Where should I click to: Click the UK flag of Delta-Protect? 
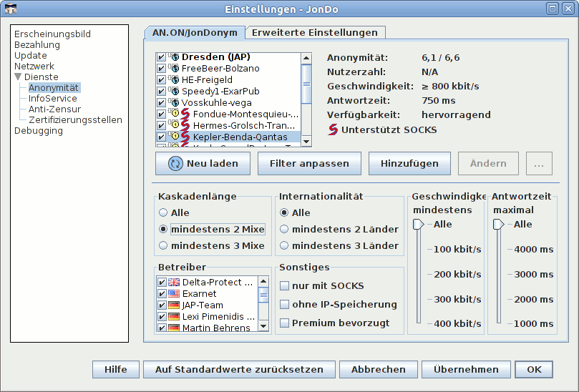(174, 283)
